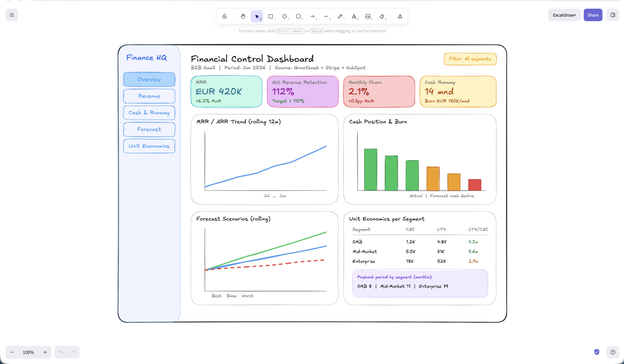This screenshot has height=364, width=624.
Task: Open the help question mark icon
Action: coord(613,352)
